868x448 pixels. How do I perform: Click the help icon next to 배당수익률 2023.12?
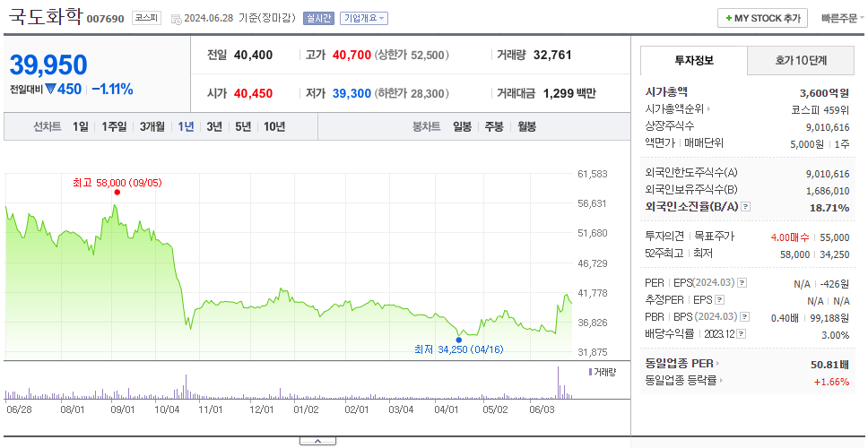pyautogui.click(x=742, y=334)
